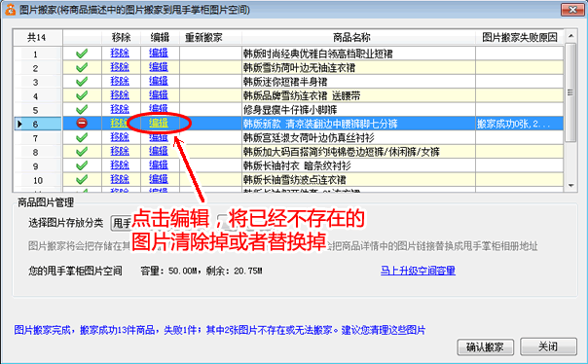
Task: Open 编辑 link for row 5
Action: [159, 109]
